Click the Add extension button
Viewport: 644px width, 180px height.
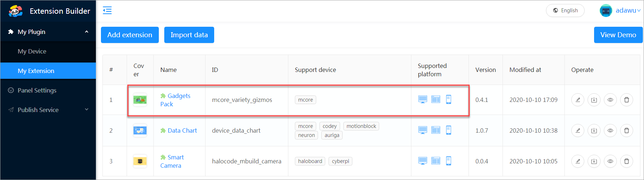coord(130,35)
